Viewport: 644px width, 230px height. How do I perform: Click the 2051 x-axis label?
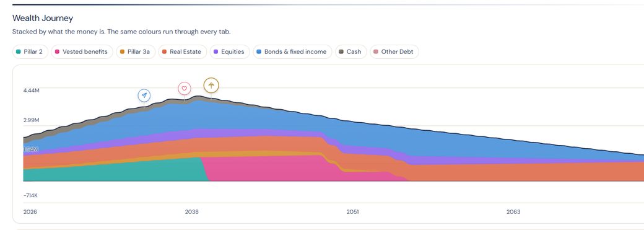point(352,212)
